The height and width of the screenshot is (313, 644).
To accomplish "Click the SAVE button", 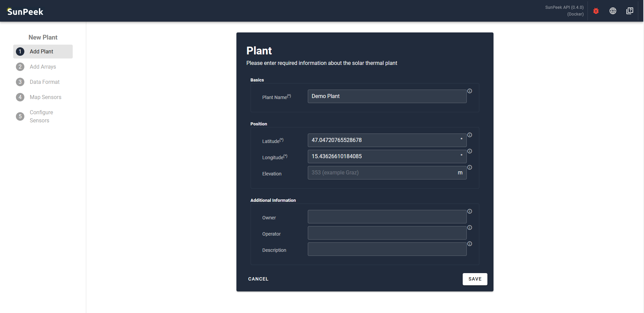I will coord(475,279).
